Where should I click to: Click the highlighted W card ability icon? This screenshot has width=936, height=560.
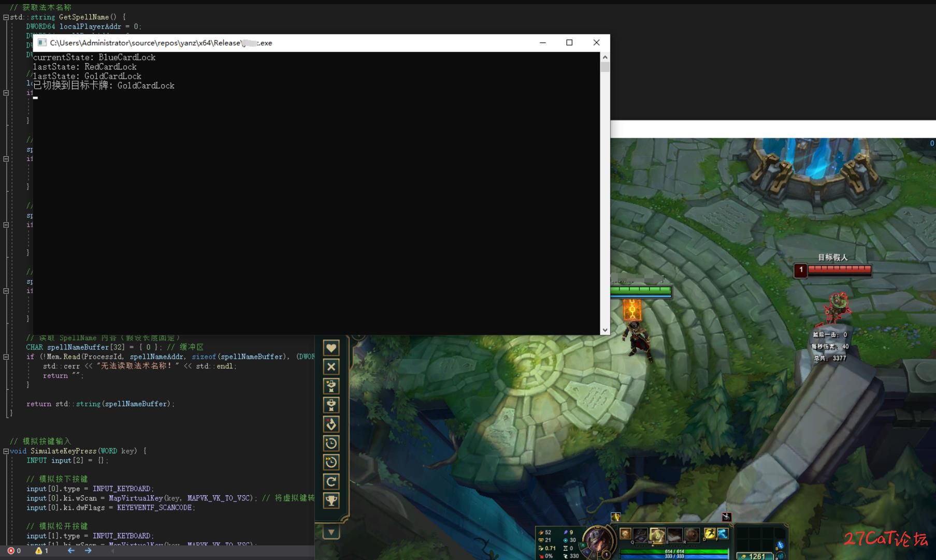click(x=657, y=535)
